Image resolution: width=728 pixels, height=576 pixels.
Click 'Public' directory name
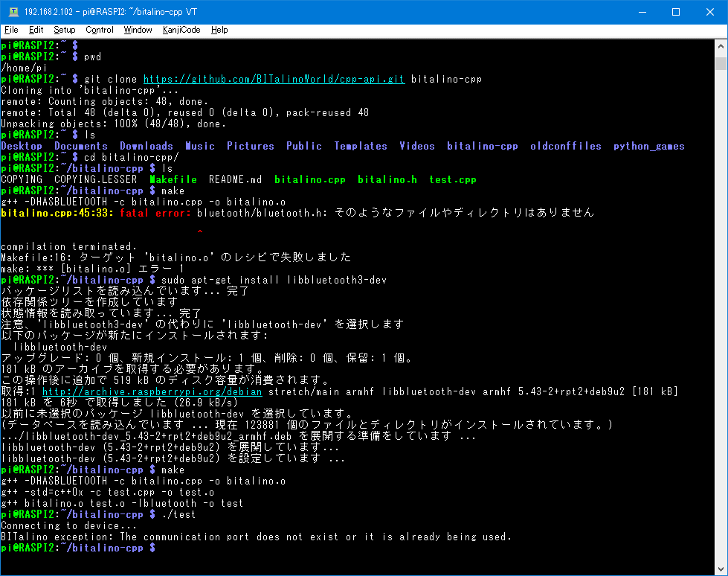coord(303,146)
